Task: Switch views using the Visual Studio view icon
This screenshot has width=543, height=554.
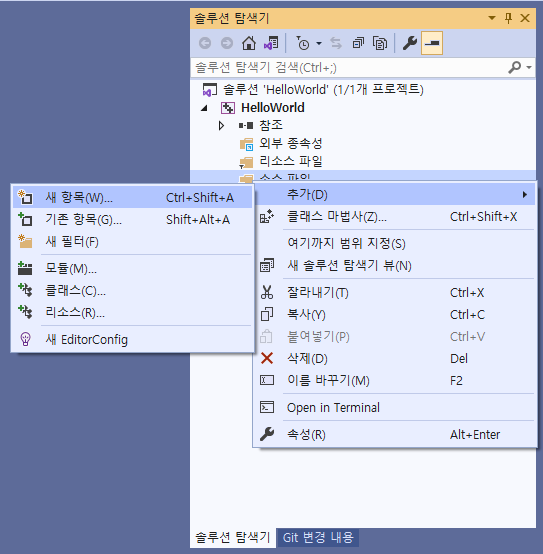Action: tap(271, 43)
